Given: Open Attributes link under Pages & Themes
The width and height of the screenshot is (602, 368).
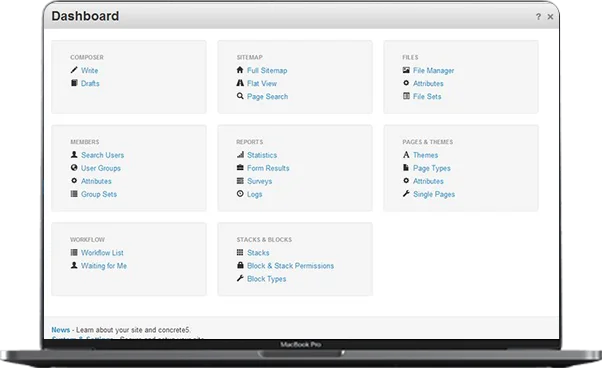Looking at the screenshot, I should (428, 181).
